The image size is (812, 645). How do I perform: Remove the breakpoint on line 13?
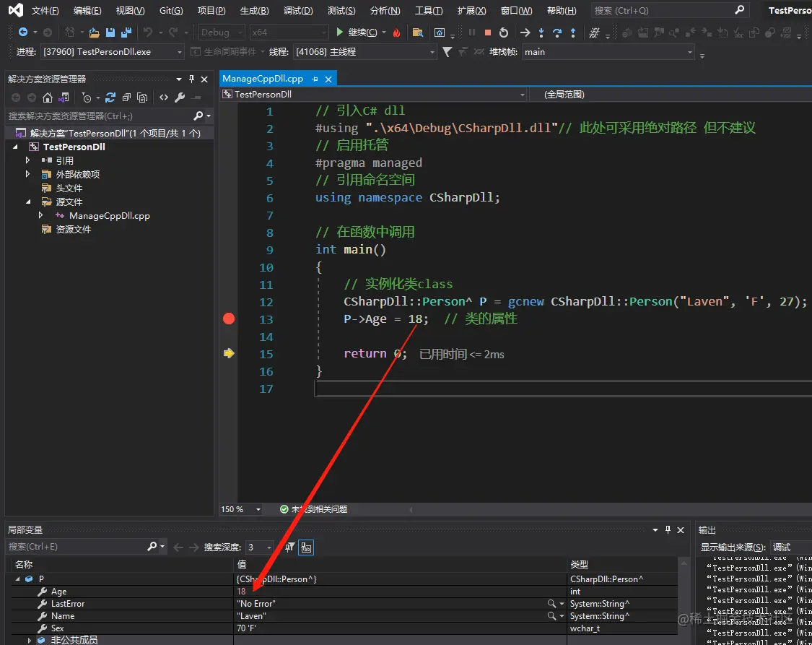click(229, 319)
